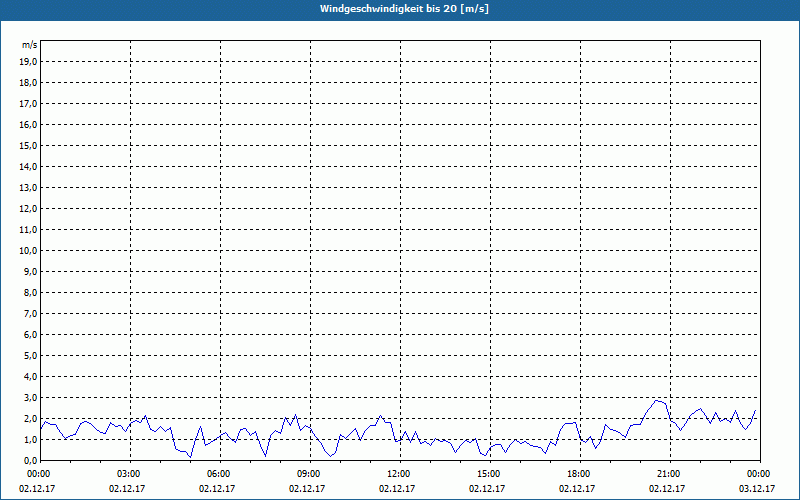Select the '18,0' y-axis label
This screenshot has width=800, height=500.
[x=28, y=83]
